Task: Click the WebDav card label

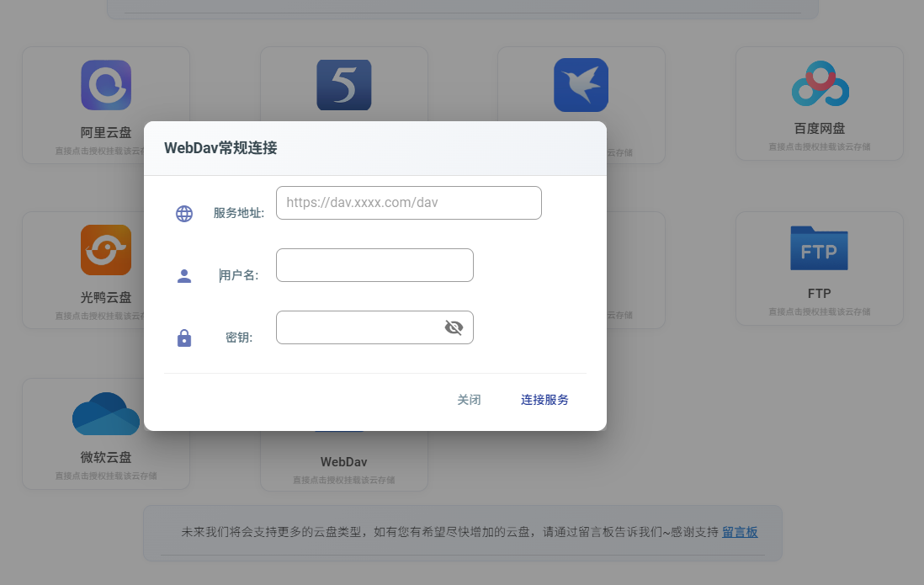Action: pos(344,462)
